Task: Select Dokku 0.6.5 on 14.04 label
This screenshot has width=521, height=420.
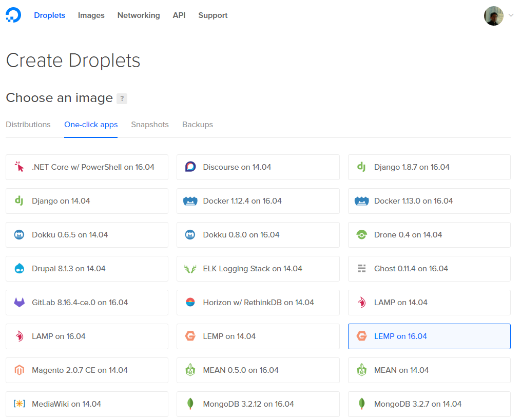Action: point(70,235)
